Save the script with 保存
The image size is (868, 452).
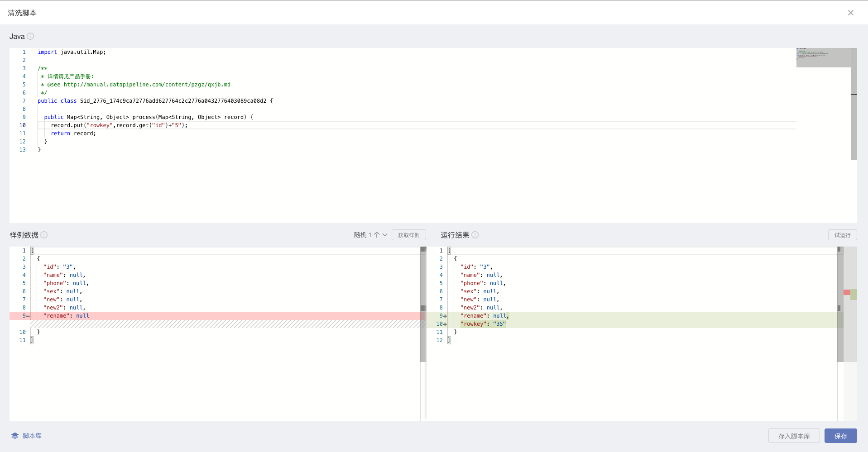coord(840,436)
